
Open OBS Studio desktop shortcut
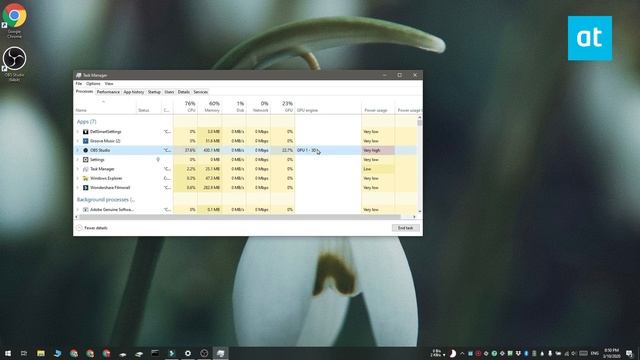[x=14, y=63]
